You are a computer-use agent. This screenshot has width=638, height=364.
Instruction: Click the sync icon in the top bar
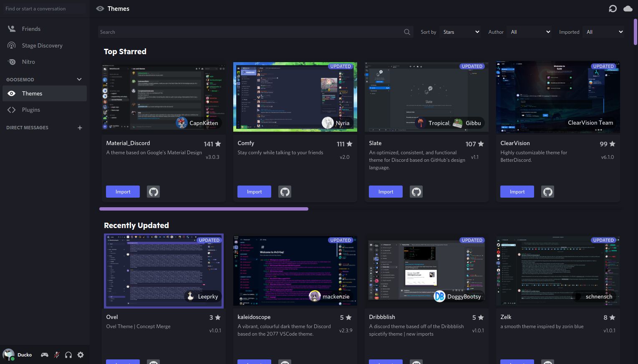(x=612, y=8)
